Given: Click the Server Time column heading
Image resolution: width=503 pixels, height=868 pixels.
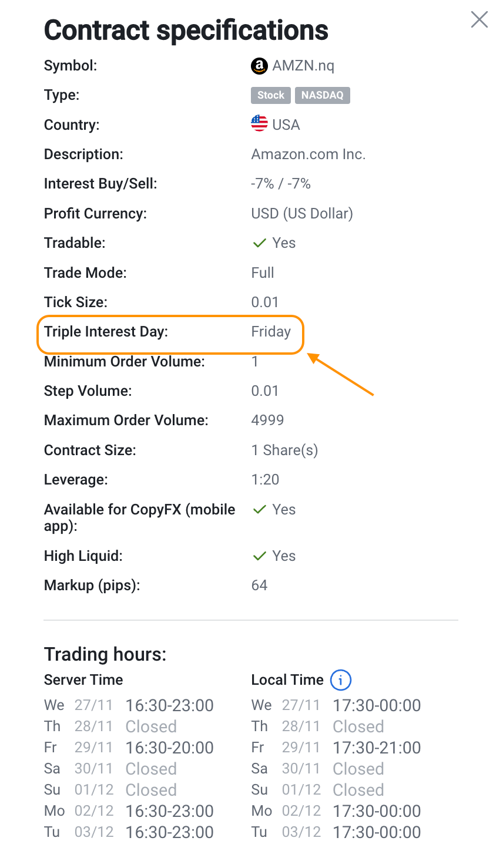Looking at the screenshot, I should tap(83, 680).
